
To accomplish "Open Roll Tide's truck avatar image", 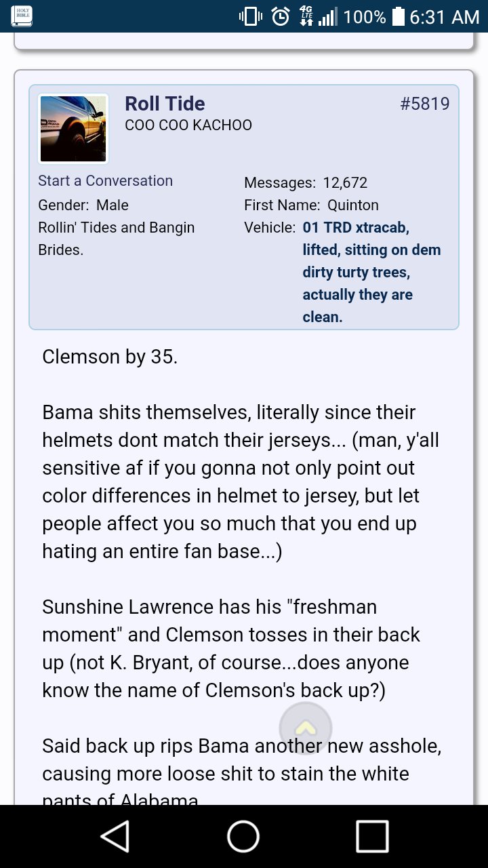I will click(73, 129).
